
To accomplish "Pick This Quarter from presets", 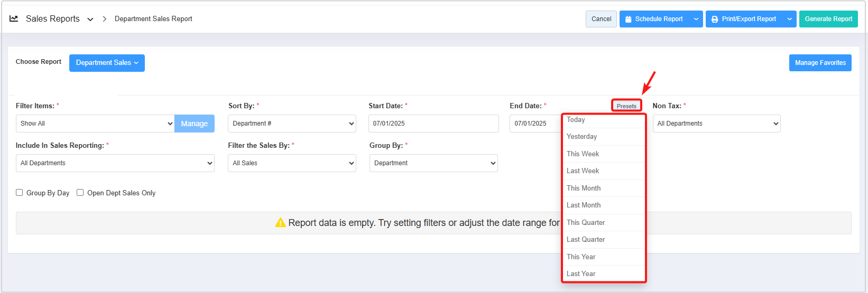I will [x=586, y=223].
